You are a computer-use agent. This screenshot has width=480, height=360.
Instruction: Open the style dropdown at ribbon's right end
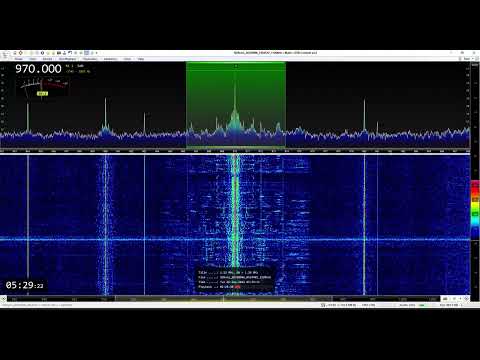[x=468, y=59]
